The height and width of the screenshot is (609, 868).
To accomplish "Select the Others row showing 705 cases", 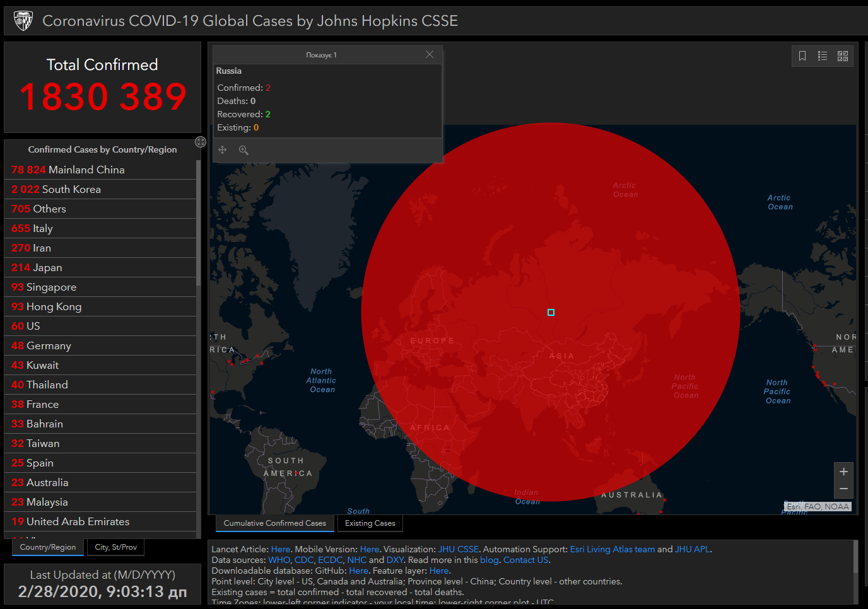I will coord(101,209).
